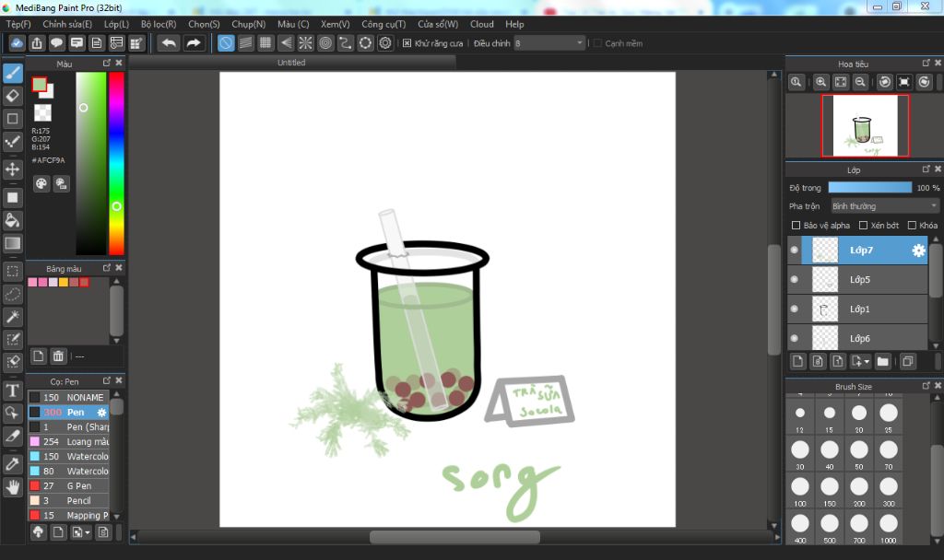Open the Điều chỉnh value dropdown
Viewport: 944px width, 560px height.
click(549, 43)
